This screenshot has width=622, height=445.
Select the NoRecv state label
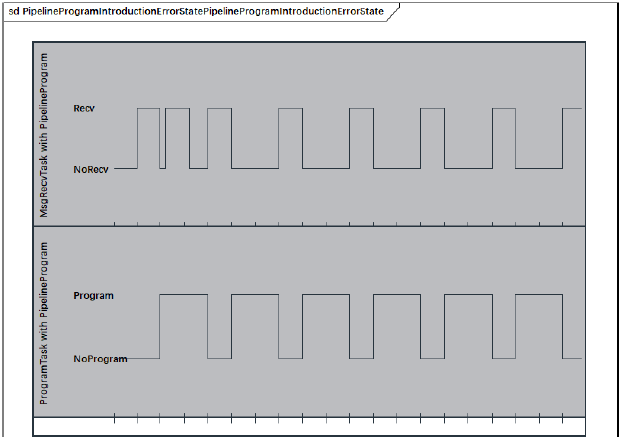91,169
